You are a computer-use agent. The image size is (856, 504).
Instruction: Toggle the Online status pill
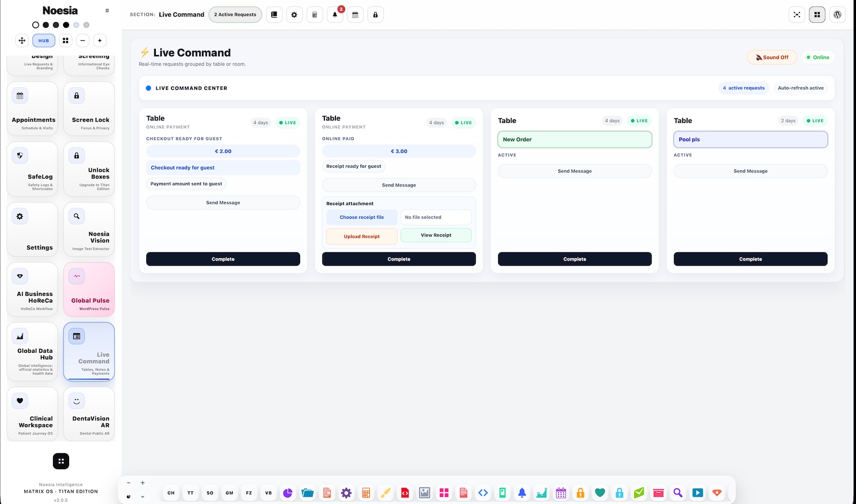point(818,57)
